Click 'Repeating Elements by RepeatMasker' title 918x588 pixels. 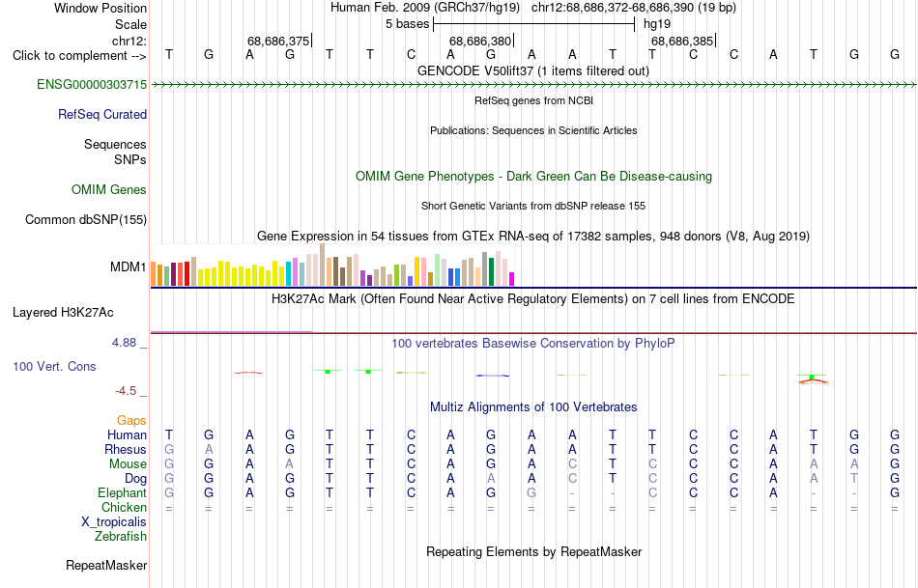pos(534,551)
